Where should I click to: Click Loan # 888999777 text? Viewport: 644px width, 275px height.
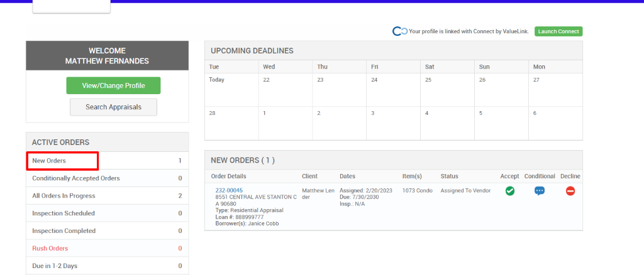pos(240,217)
